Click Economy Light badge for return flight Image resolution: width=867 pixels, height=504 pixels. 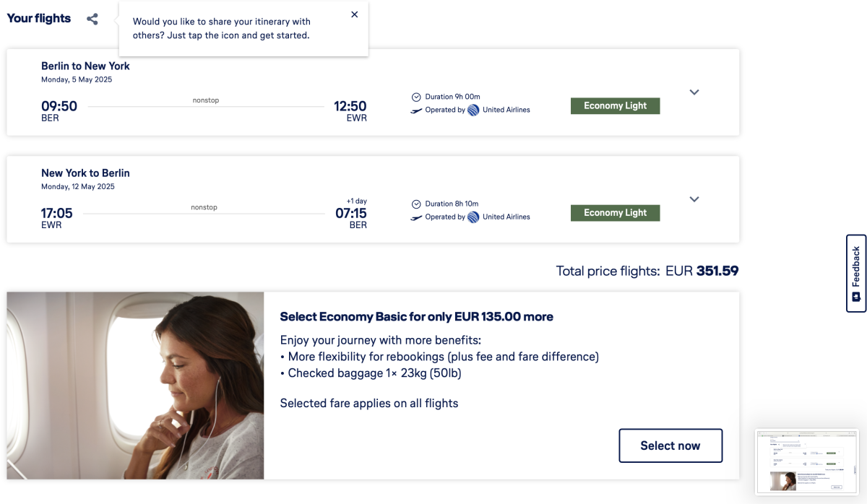(615, 213)
